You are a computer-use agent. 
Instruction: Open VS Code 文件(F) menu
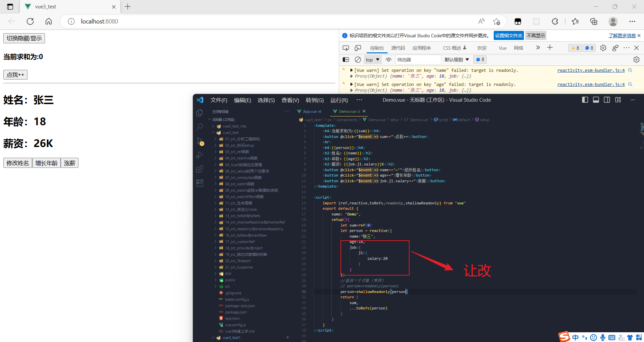[x=219, y=100]
